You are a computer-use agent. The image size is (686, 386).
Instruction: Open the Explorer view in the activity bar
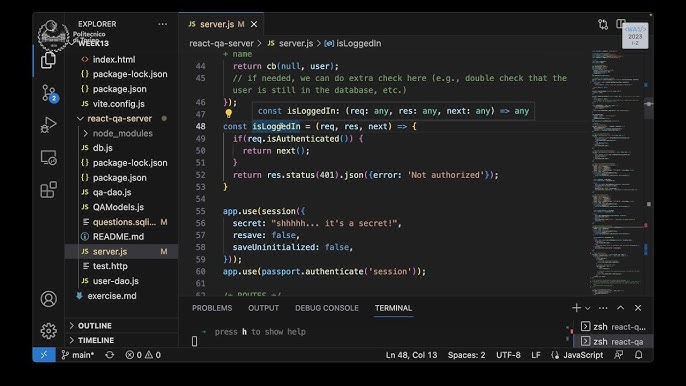[48, 60]
